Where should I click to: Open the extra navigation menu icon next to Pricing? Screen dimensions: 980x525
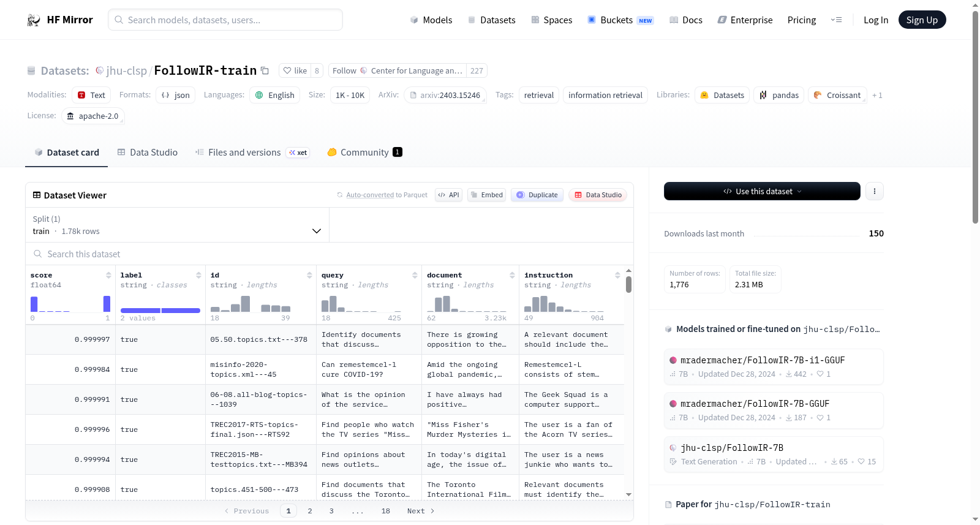(x=836, y=20)
